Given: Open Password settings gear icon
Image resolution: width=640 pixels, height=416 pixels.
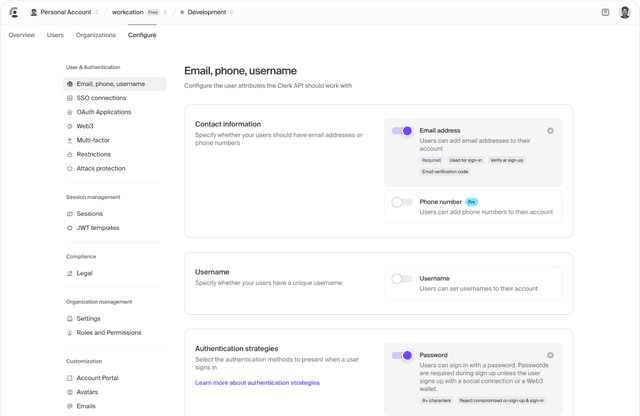Looking at the screenshot, I should point(550,355).
